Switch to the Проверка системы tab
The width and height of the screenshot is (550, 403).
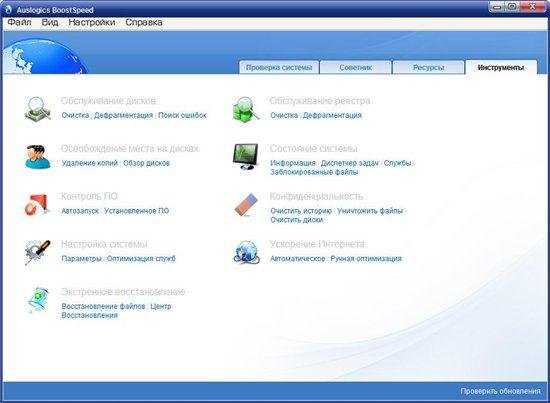(x=279, y=67)
